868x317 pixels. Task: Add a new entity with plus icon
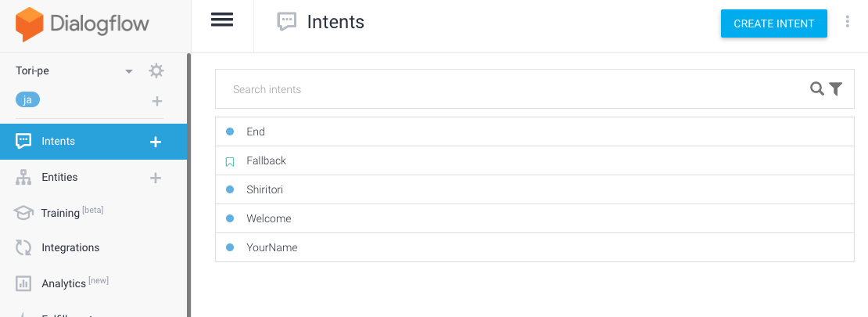[156, 178]
